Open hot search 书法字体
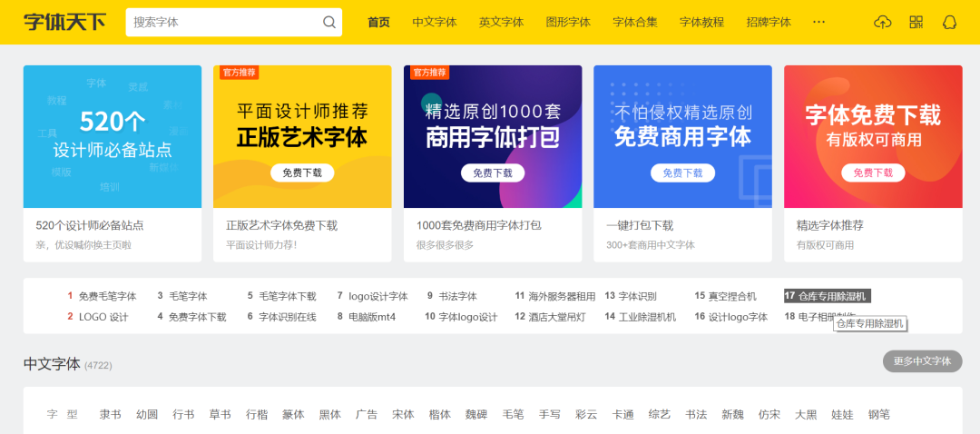The width and height of the screenshot is (980, 434). (457, 296)
